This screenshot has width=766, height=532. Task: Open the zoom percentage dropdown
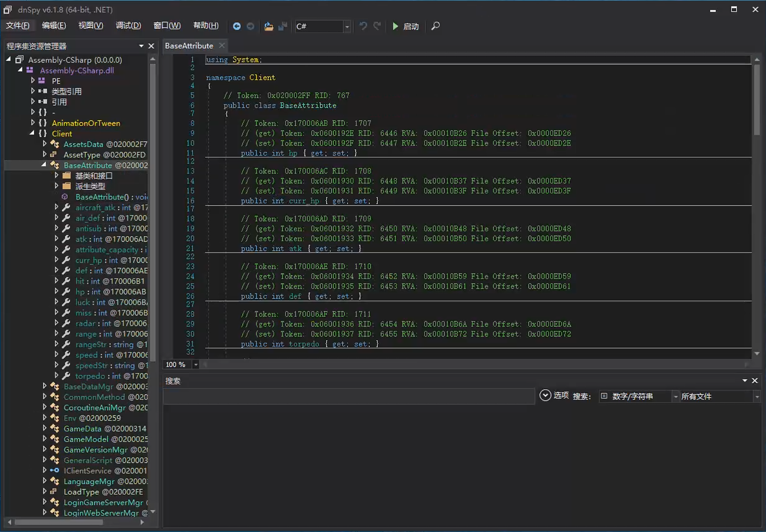[x=195, y=364]
